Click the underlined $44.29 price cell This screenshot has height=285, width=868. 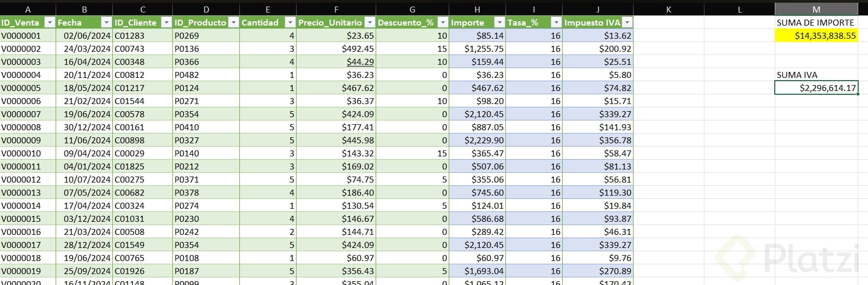pos(360,62)
